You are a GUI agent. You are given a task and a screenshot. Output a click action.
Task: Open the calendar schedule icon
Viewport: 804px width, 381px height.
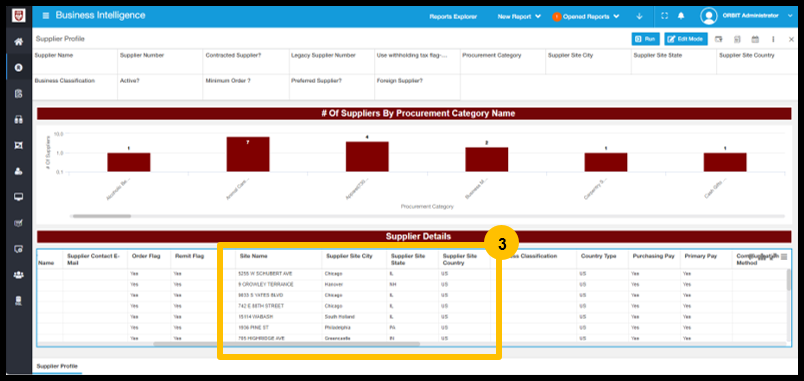tap(755, 39)
